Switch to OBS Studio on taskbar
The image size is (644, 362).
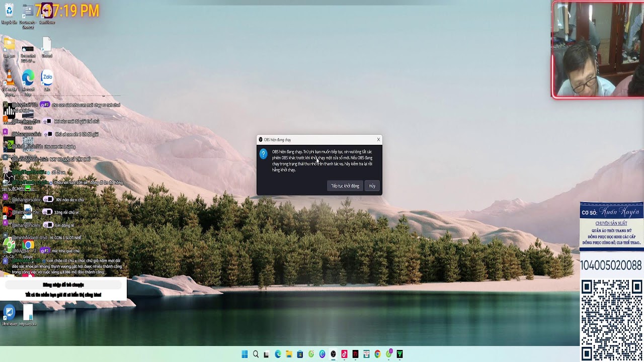point(333,354)
